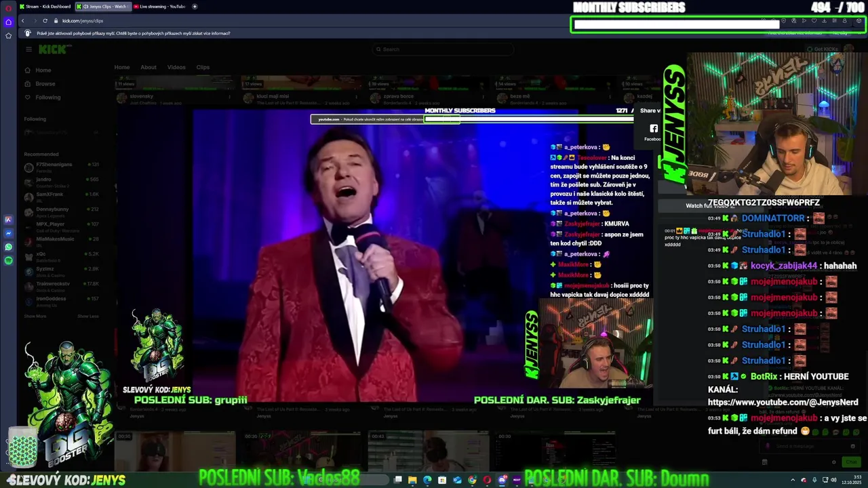The width and height of the screenshot is (868, 488).
Task: Switch to Live streaming - YouTube tab
Action: point(160,6)
